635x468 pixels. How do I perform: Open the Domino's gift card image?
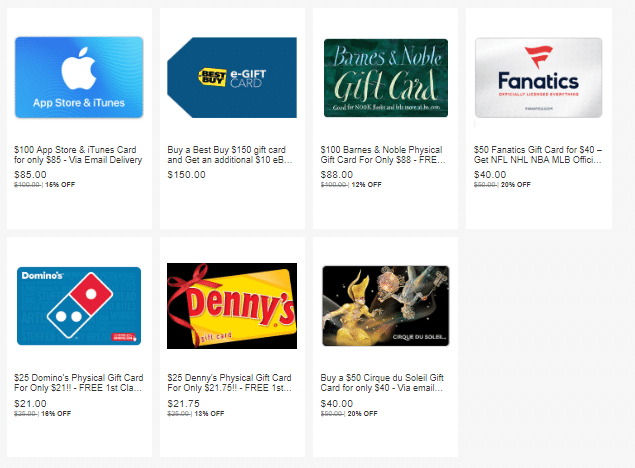coord(79,306)
